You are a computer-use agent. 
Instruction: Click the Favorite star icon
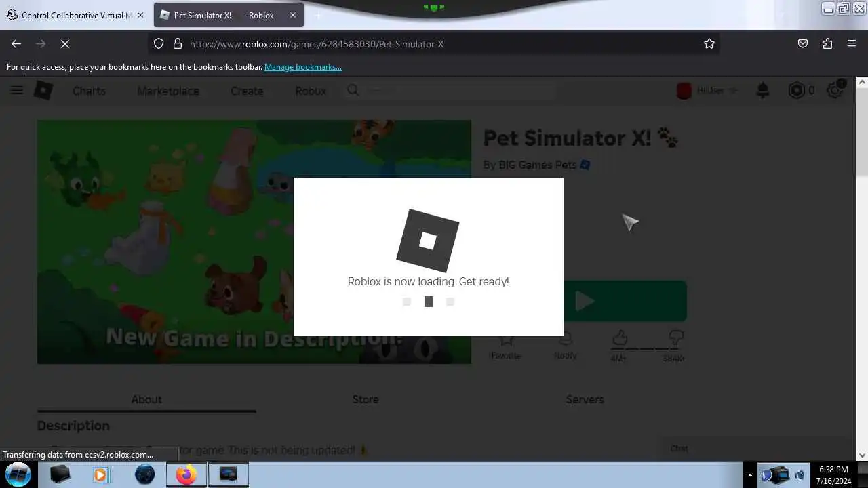(506, 339)
